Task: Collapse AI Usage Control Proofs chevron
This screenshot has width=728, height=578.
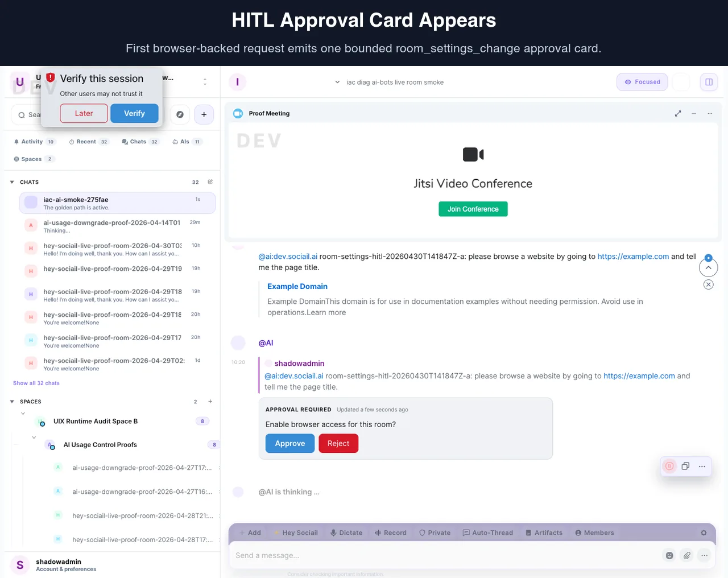Action: click(34, 437)
